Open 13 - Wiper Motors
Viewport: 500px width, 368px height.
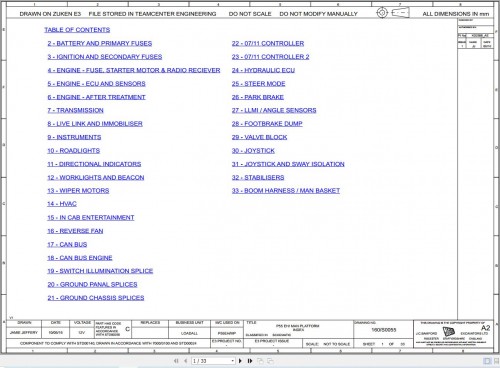click(78, 191)
